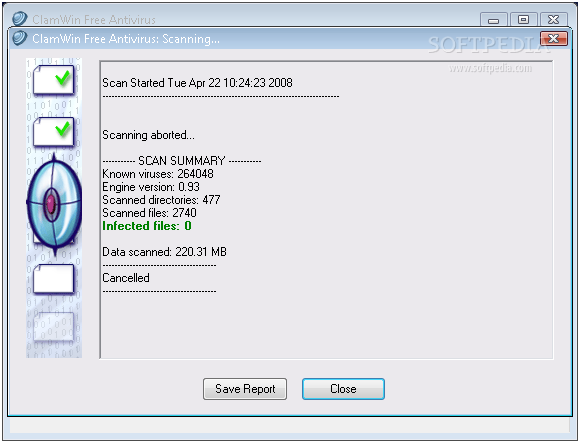Screen dimensions: 580x443
Task: Click the 'Scan Started Tue Apr 22 10:24:23 2008' line
Action: (x=197, y=83)
